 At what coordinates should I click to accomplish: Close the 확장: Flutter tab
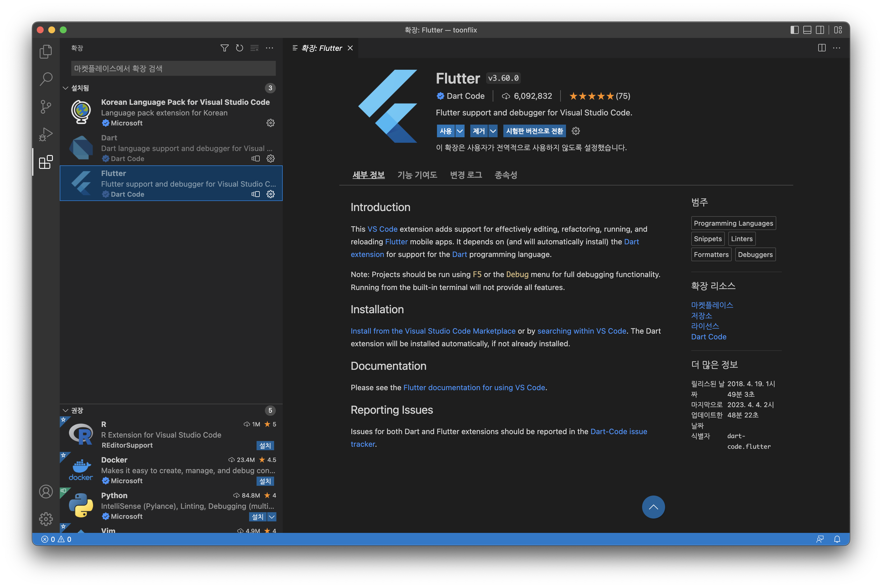click(x=350, y=48)
